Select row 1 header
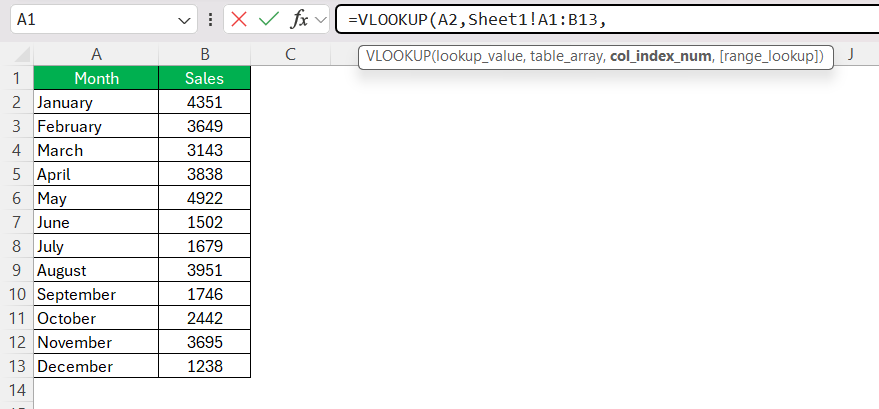Screen dimensions: 879x409 (x=16, y=78)
